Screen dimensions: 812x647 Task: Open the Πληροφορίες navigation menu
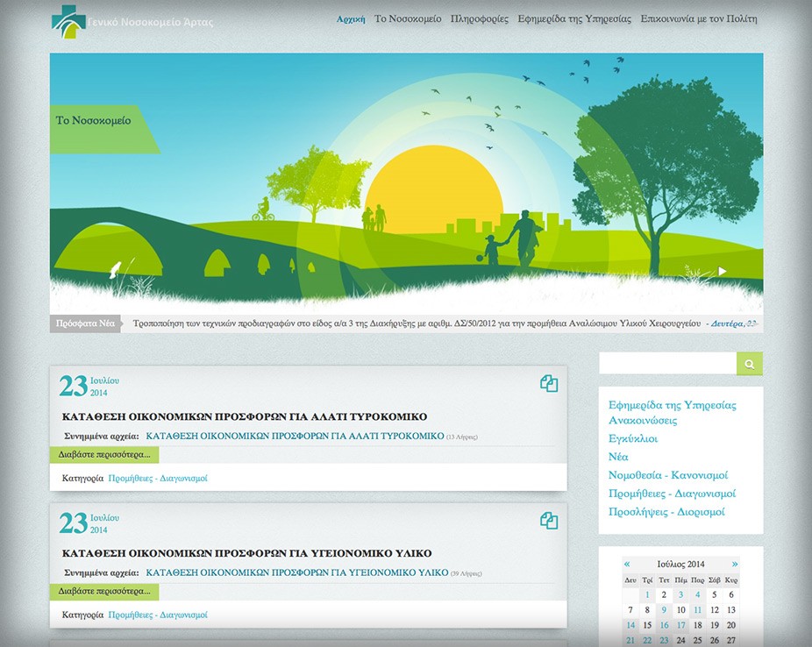[480, 19]
